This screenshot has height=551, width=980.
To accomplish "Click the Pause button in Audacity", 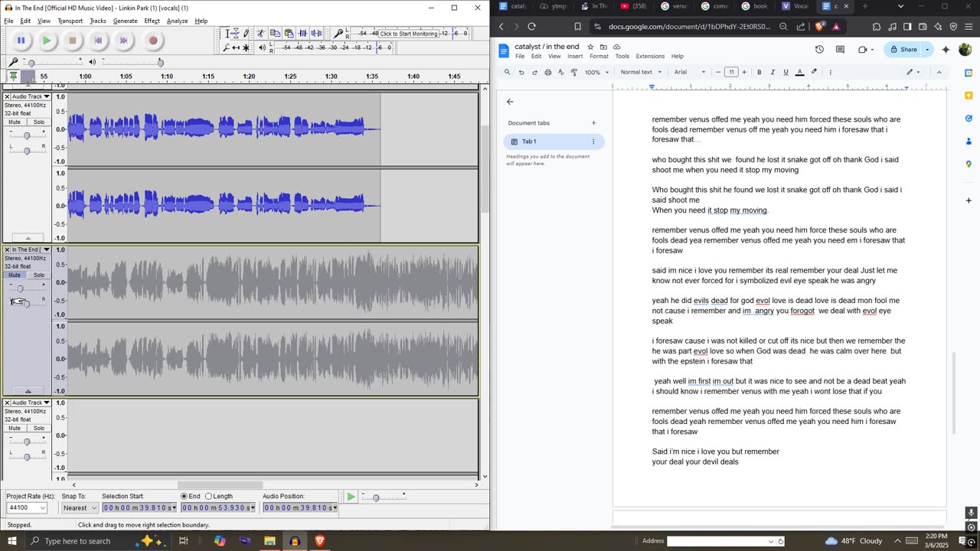I will (x=21, y=41).
